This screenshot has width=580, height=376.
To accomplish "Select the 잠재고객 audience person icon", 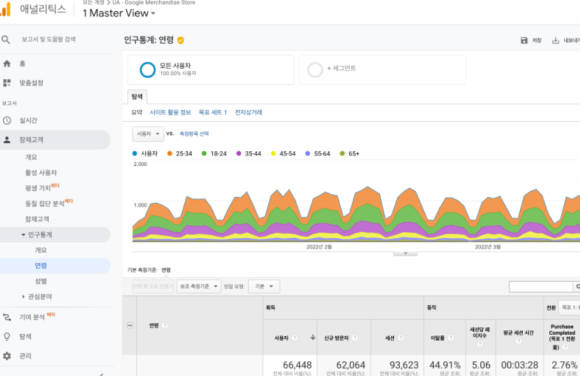I will pos(7,140).
